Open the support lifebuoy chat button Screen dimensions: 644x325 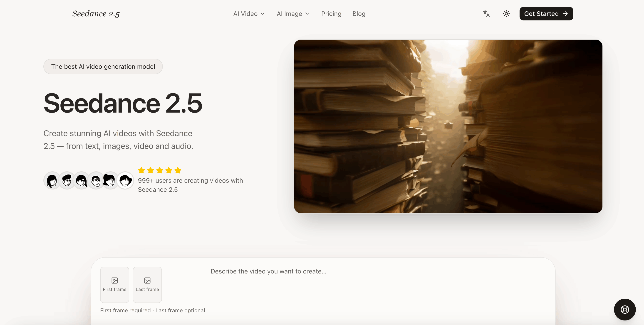625,309
